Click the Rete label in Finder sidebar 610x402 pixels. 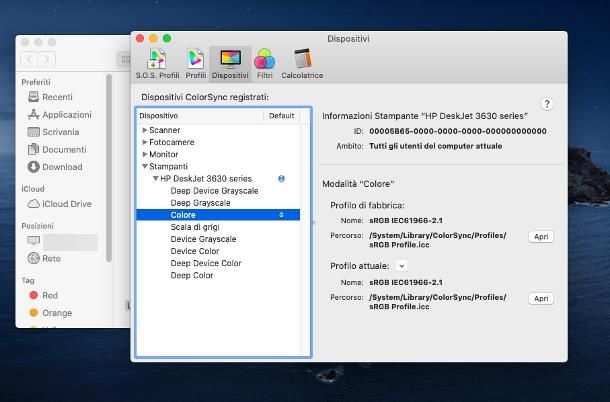click(x=51, y=258)
